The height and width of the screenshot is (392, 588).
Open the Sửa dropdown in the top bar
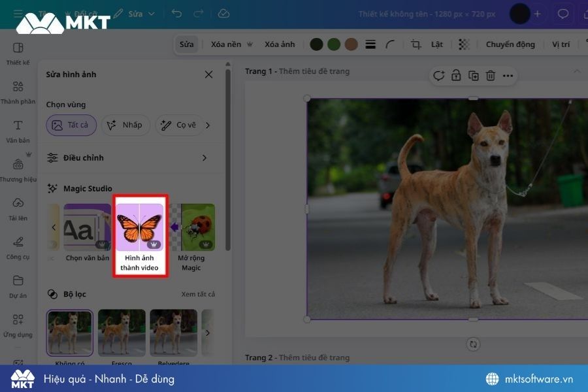point(137,12)
